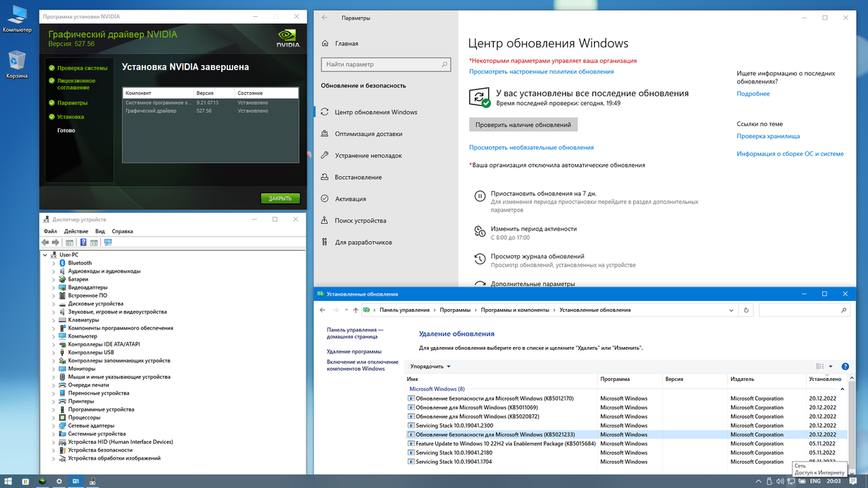The height and width of the screenshot is (488, 868).
Task: Open the Упорядочить dropdown
Action: tap(431, 367)
